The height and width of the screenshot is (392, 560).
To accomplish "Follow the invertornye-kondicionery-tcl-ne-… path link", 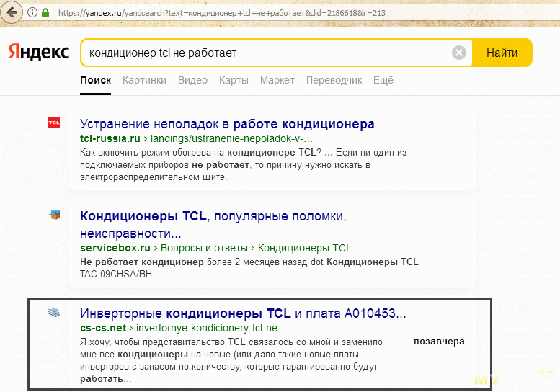I will (x=213, y=328).
